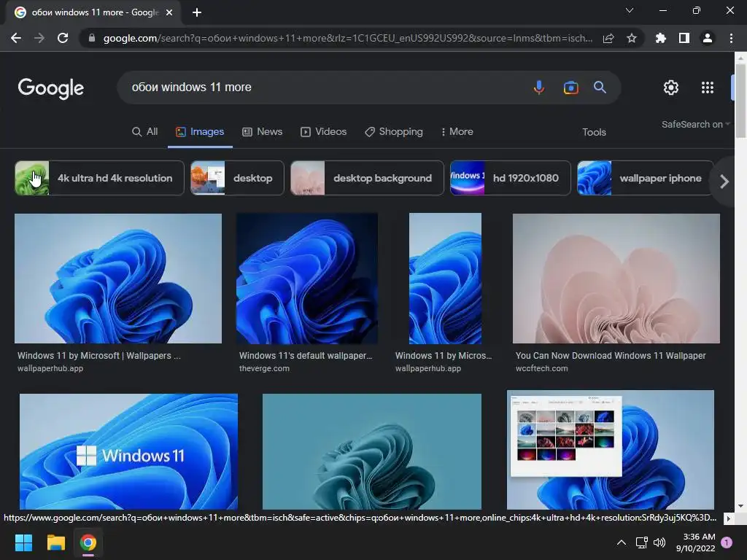Image resolution: width=747 pixels, height=560 pixels.
Task: Open the clock and date in taskbar
Action: 695,542
